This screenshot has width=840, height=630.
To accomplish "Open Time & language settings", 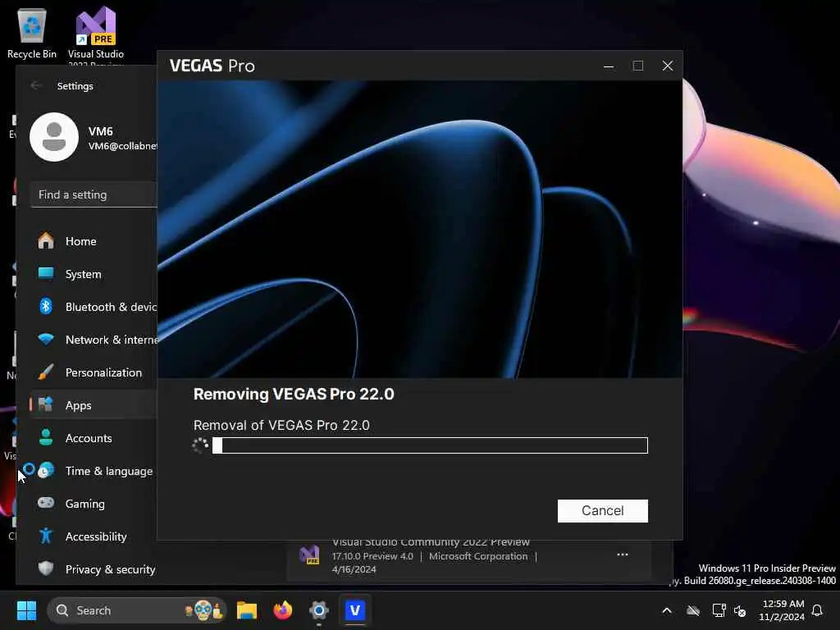I will click(x=94, y=471).
